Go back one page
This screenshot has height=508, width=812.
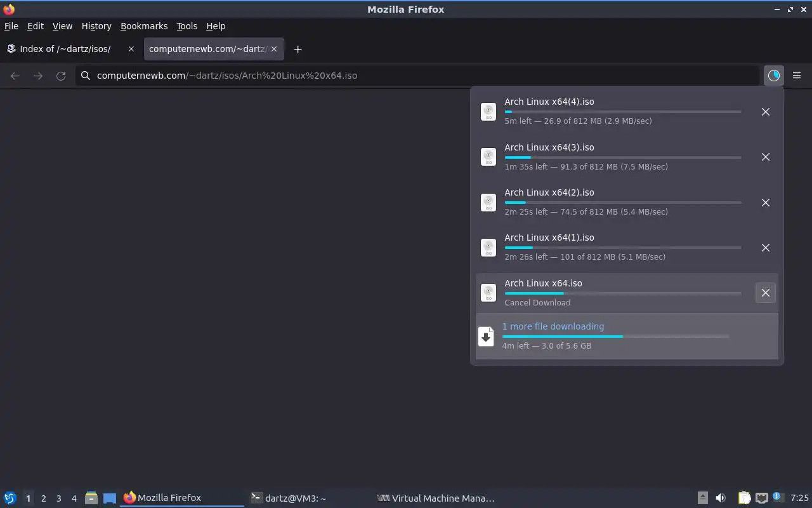pos(15,76)
